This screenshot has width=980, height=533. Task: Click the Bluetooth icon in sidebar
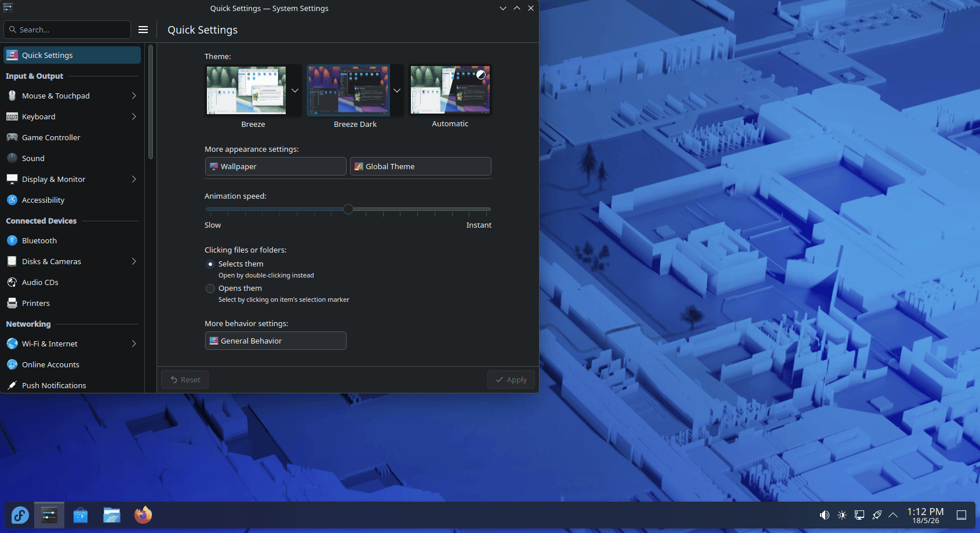click(x=12, y=240)
